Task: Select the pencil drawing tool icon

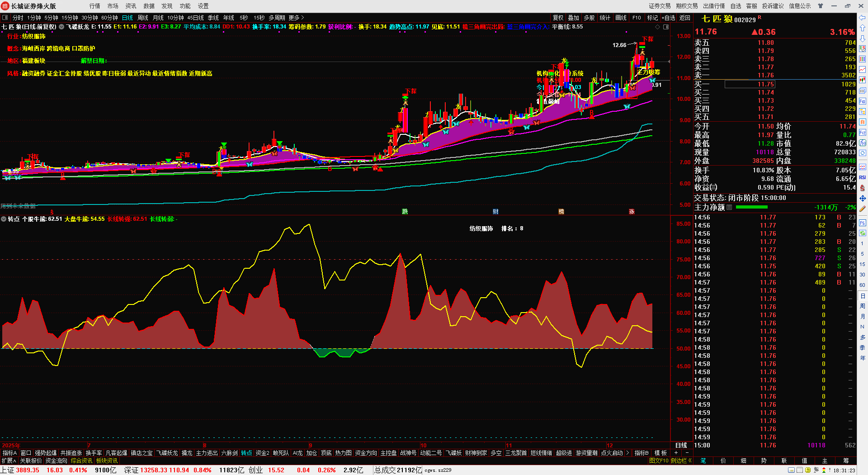Action: (x=863, y=209)
